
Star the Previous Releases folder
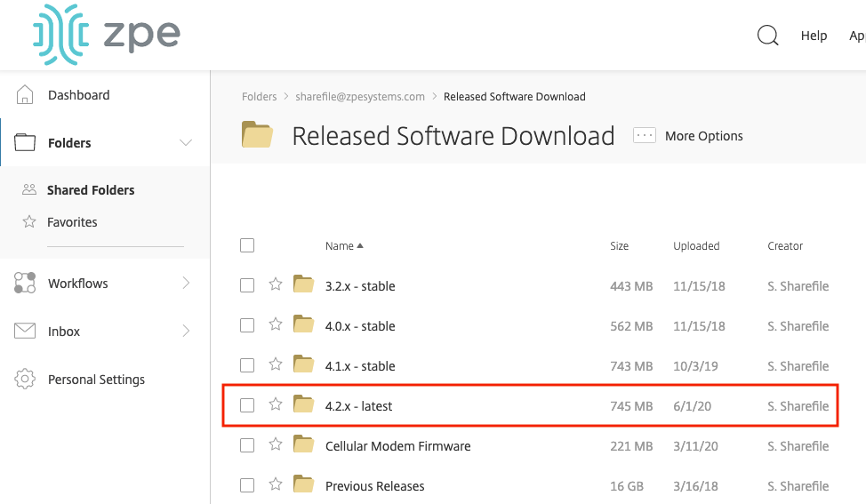[276, 484]
